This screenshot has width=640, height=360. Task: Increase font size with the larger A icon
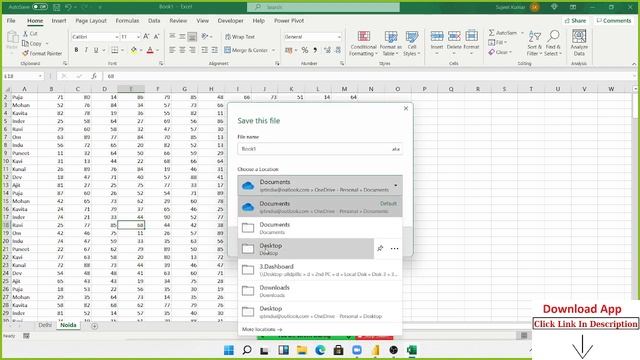click(x=146, y=37)
